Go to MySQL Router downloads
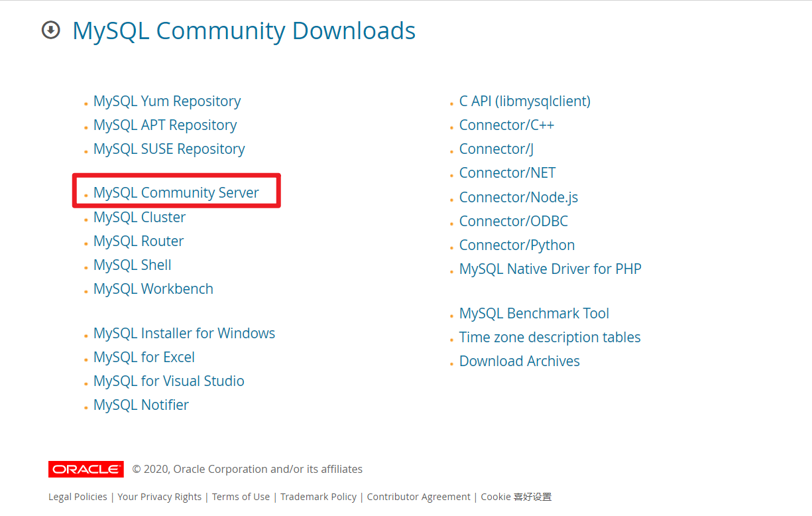 pos(139,241)
